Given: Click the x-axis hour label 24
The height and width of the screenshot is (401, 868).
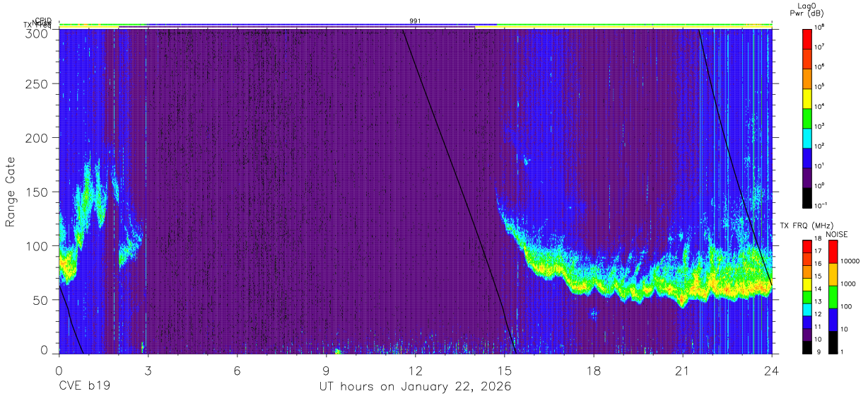Looking at the screenshot, I should pyautogui.click(x=772, y=371).
